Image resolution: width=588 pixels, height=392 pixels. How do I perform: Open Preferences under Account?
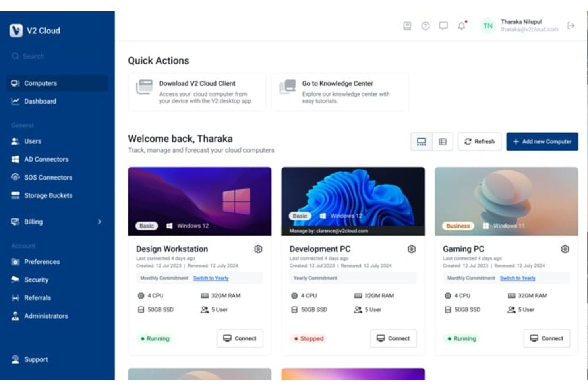pos(42,262)
